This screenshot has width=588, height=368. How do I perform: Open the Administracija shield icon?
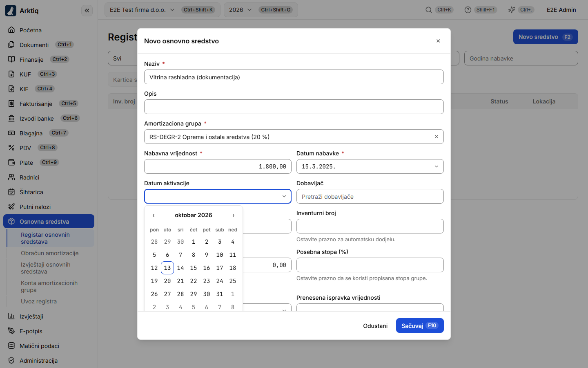pyautogui.click(x=11, y=360)
